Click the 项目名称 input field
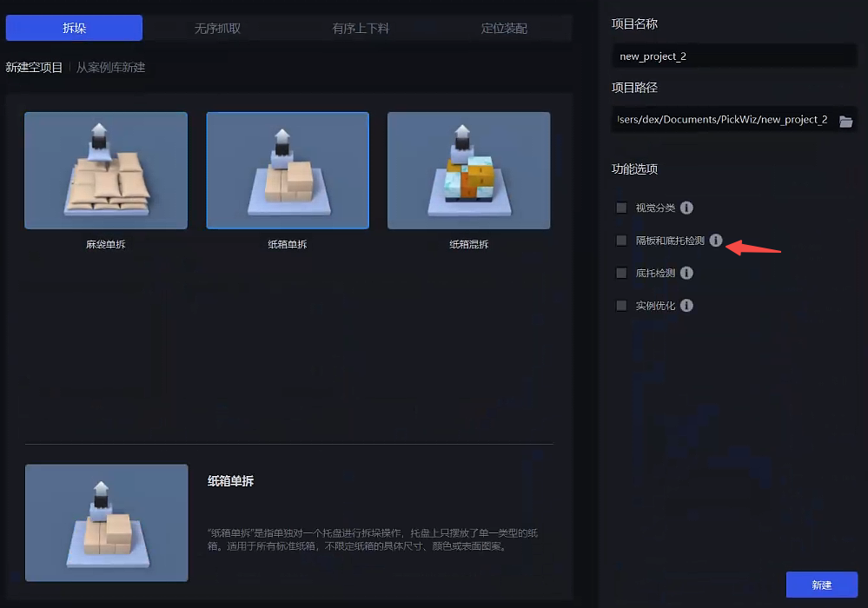868x608 pixels. [734, 56]
